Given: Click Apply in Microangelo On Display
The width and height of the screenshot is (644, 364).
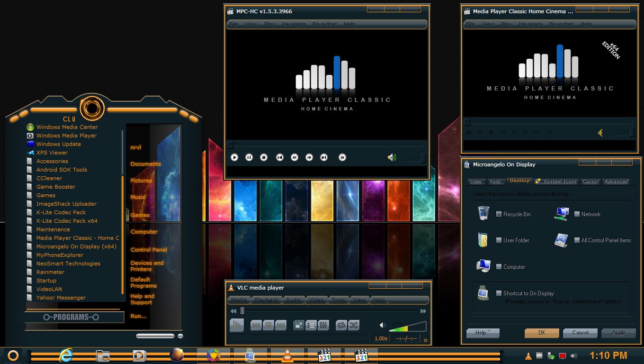Looking at the screenshot, I should (x=618, y=333).
